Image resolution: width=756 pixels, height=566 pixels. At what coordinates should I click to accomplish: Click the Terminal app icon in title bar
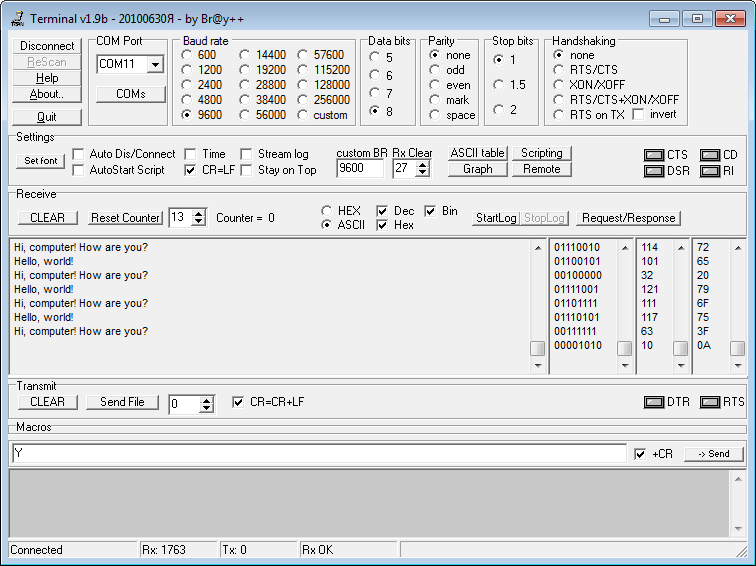[17, 19]
